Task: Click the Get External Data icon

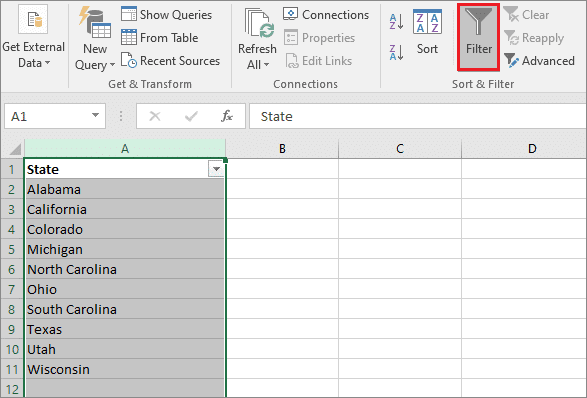Action: pos(33,19)
